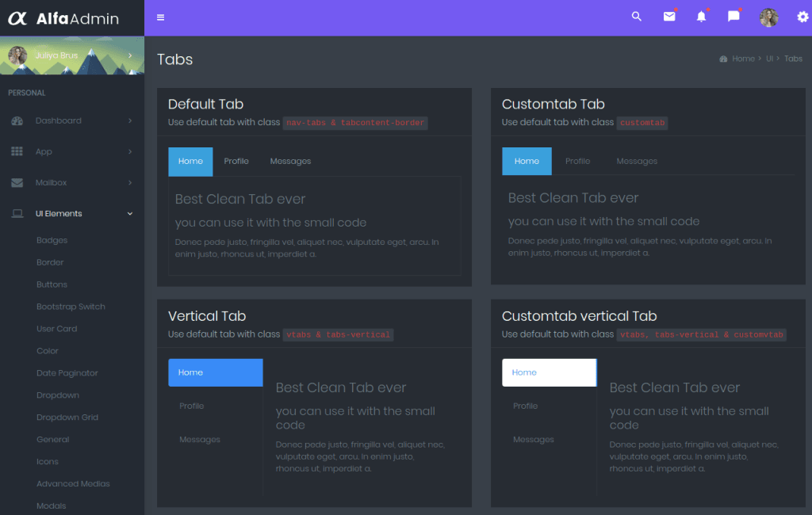Collapse the UI Elements menu chevron

130,214
